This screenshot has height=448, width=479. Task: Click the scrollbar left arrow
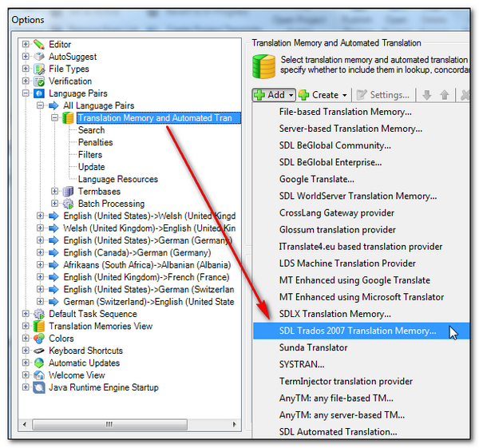coord(25,425)
